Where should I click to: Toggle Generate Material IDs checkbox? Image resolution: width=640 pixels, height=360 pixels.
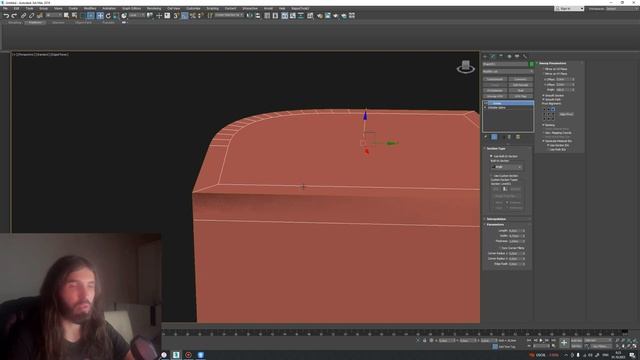pos(543,141)
